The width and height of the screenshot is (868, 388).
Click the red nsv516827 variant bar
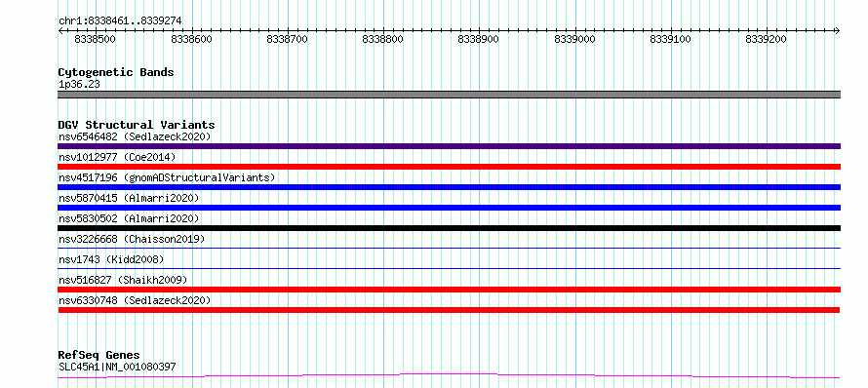coord(449,290)
